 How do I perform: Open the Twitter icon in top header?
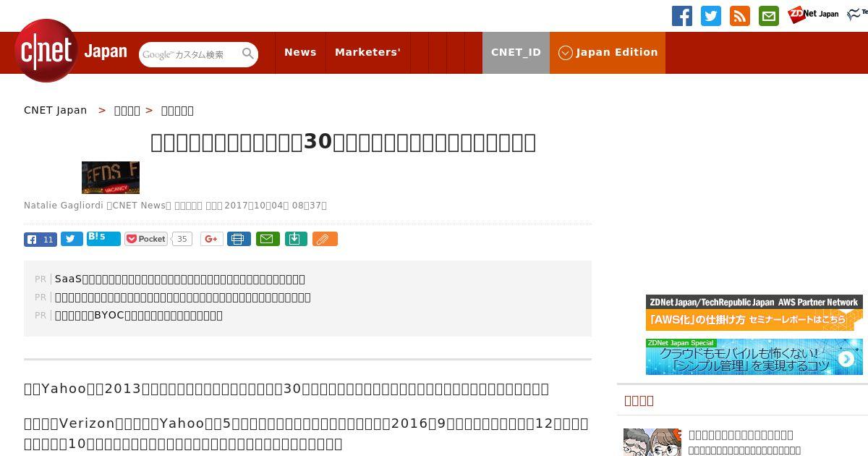click(711, 16)
